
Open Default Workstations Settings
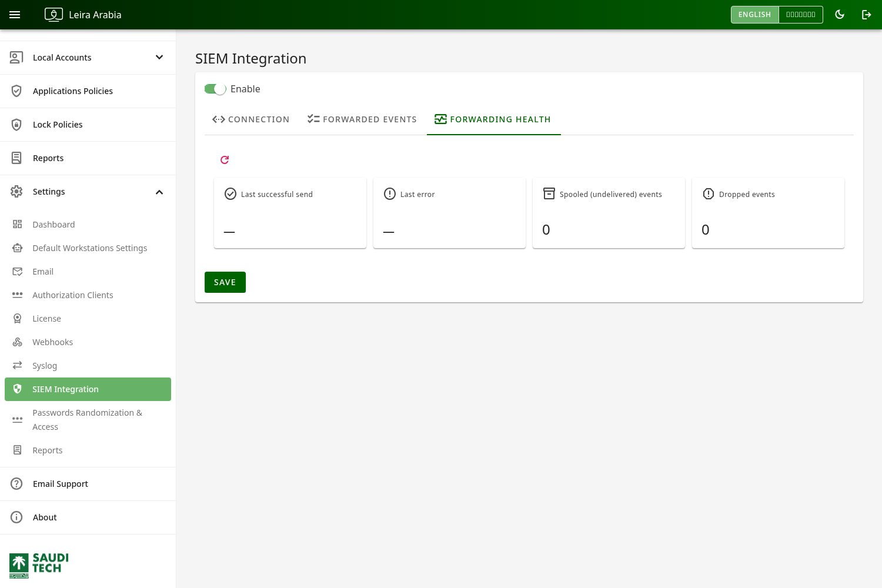(88, 248)
